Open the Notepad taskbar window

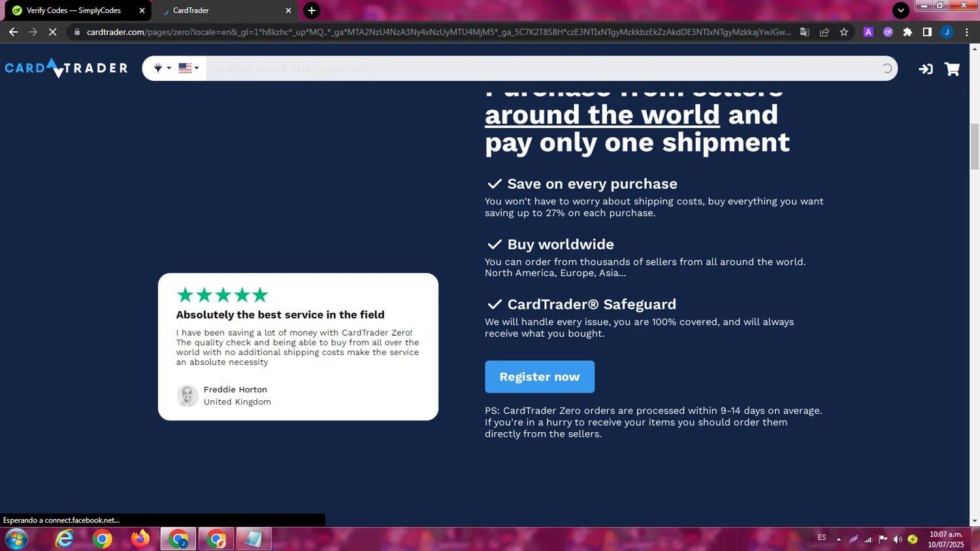254,539
